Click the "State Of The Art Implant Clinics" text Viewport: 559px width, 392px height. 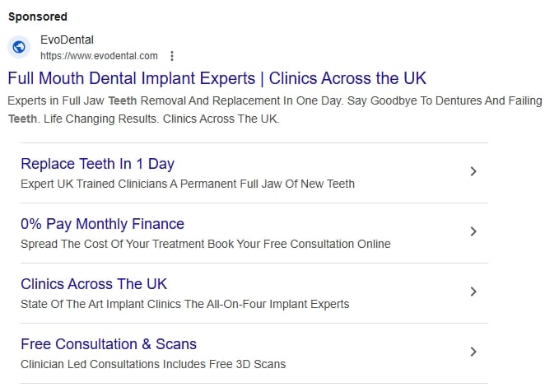pos(185,304)
